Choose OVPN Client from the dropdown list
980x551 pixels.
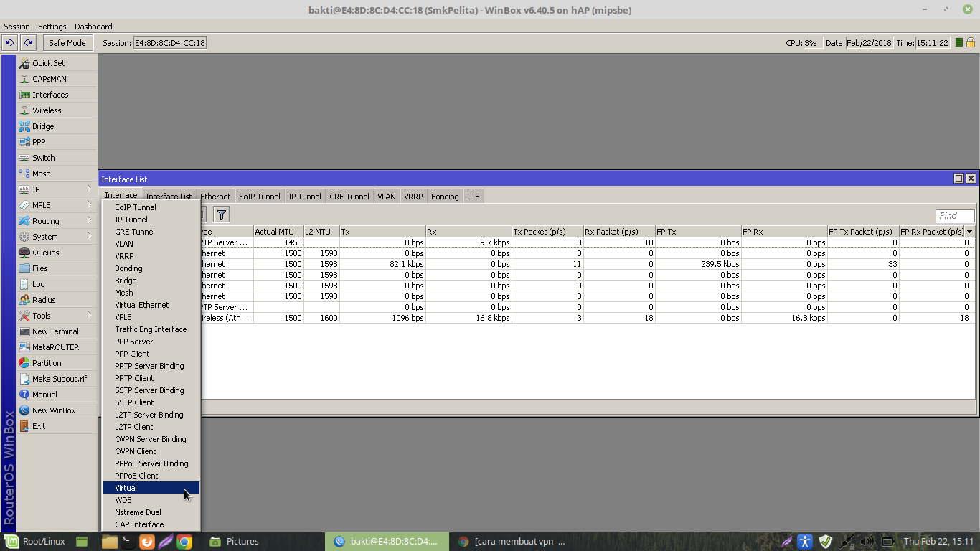151,451
